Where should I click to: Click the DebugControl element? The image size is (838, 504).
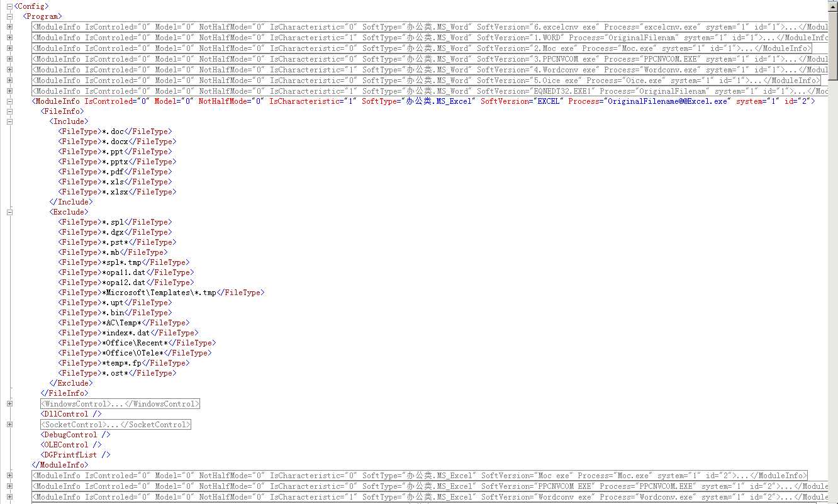tap(75, 435)
